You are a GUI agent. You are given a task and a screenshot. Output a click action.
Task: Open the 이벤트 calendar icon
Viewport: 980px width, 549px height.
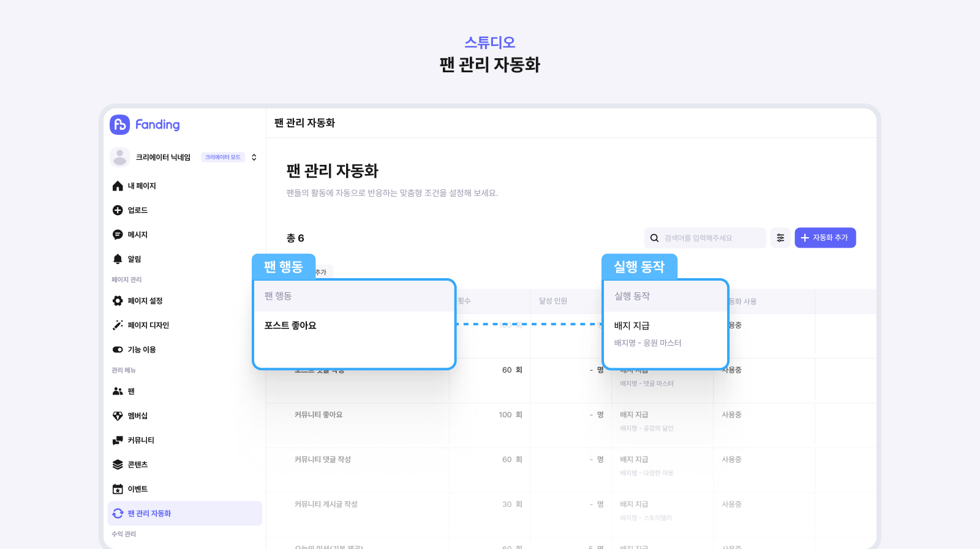(118, 489)
